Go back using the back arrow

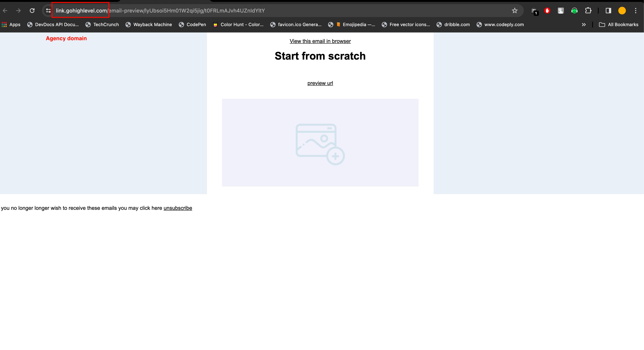coord(5,11)
